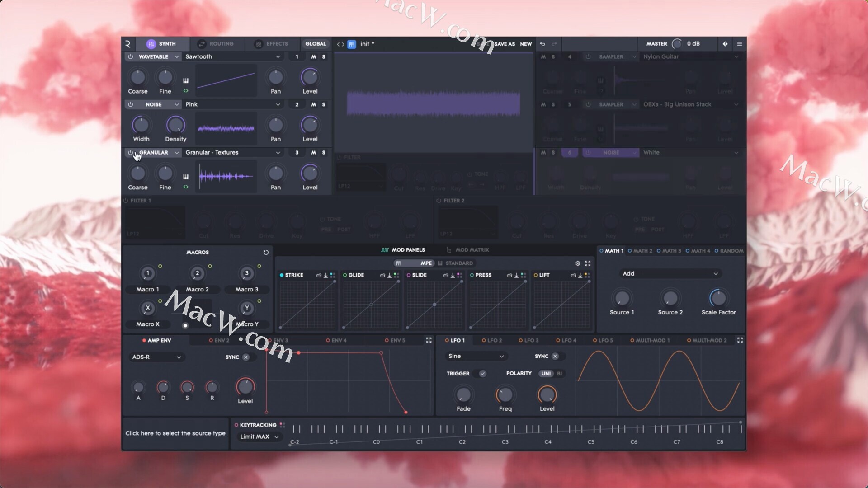Expand the mod panels fullscreen icon

(x=588, y=263)
